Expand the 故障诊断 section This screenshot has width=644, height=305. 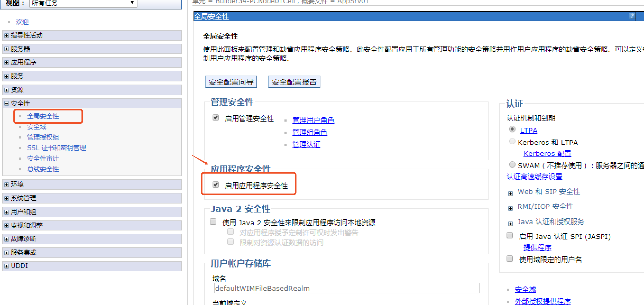[7, 239]
